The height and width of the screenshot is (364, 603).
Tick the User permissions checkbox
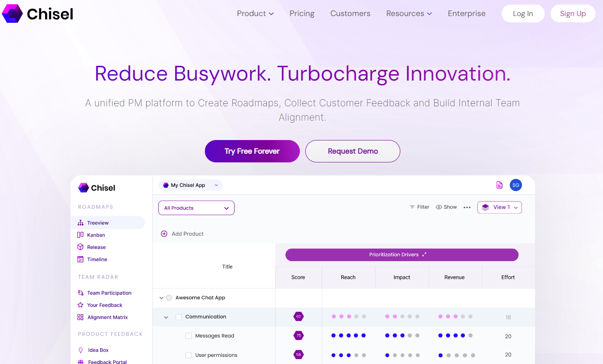click(188, 355)
